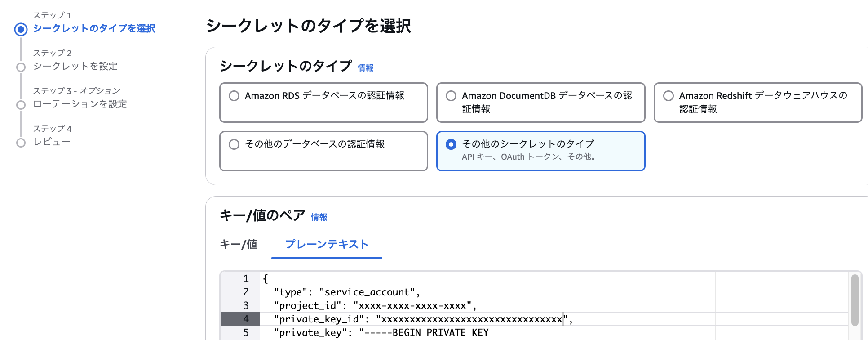
Task: Select Amazon RDS database credentials radio
Action: (234, 96)
